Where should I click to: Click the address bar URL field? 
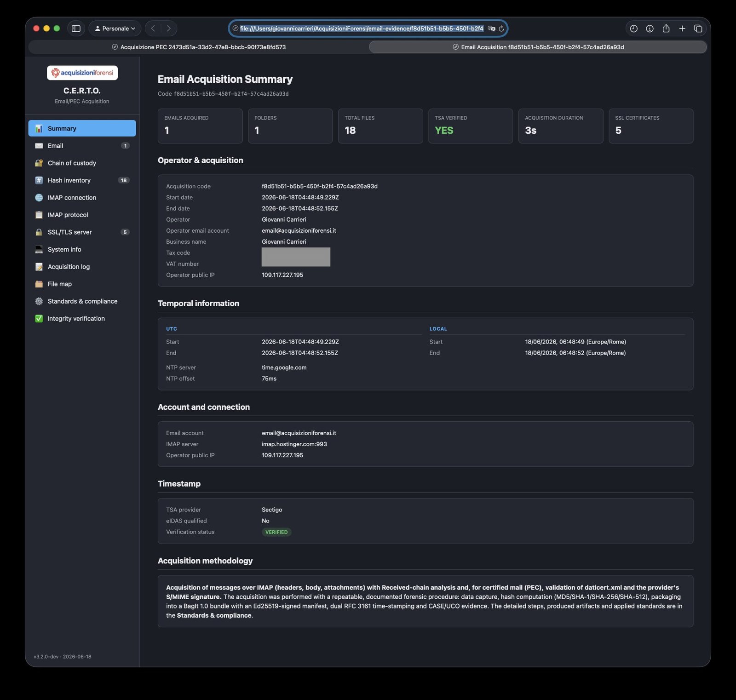click(362, 29)
